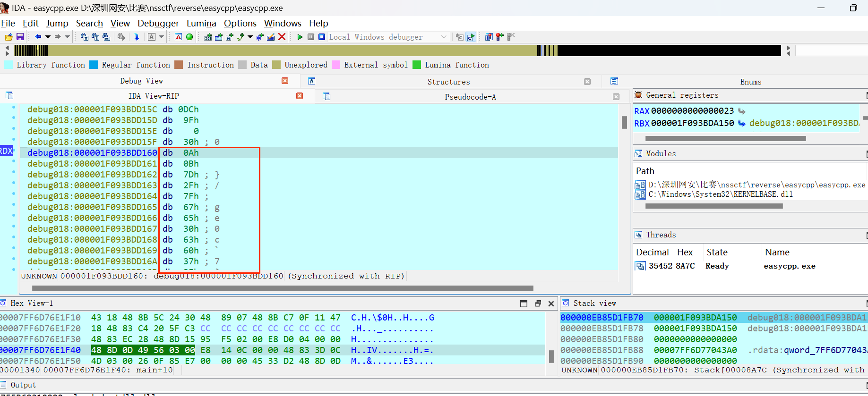The height and width of the screenshot is (396, 868).
Task: Click the Regular function color swatch
Action: click(x=94, y=65)
